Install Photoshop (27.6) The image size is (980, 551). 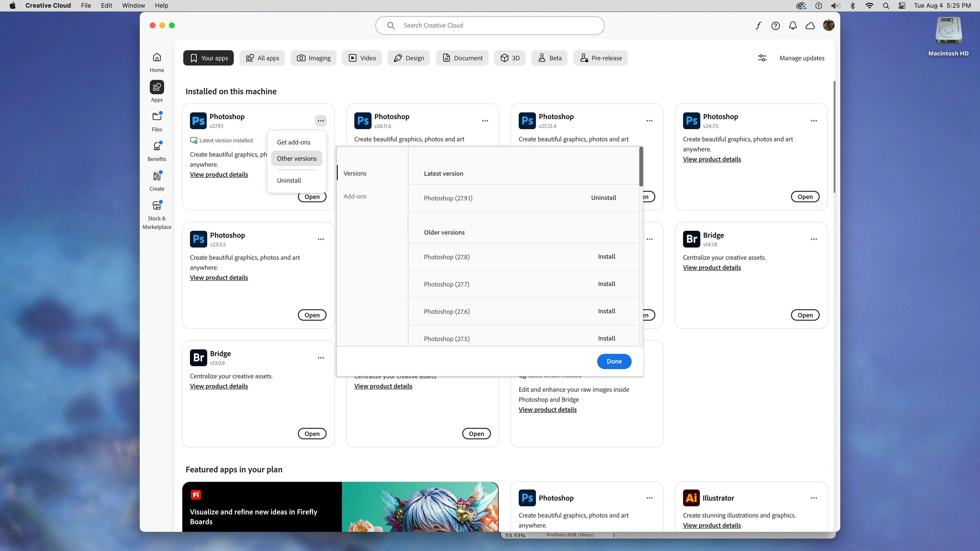[x=607, y=311]
